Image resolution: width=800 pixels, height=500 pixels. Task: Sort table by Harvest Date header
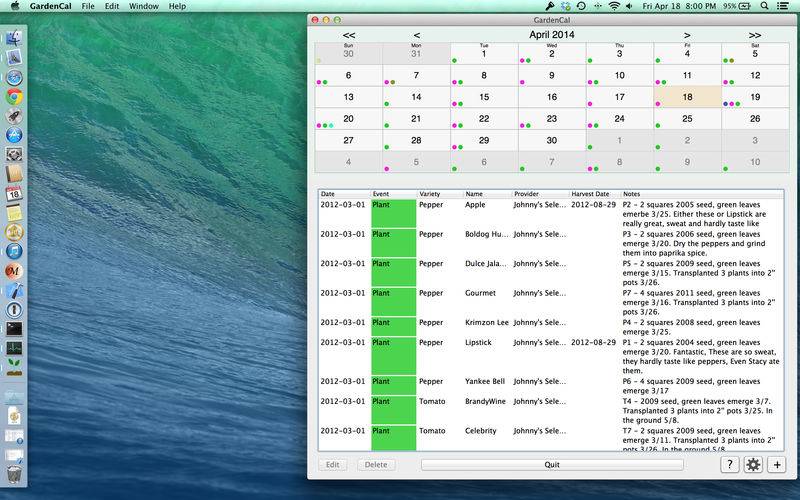[594, 194]
